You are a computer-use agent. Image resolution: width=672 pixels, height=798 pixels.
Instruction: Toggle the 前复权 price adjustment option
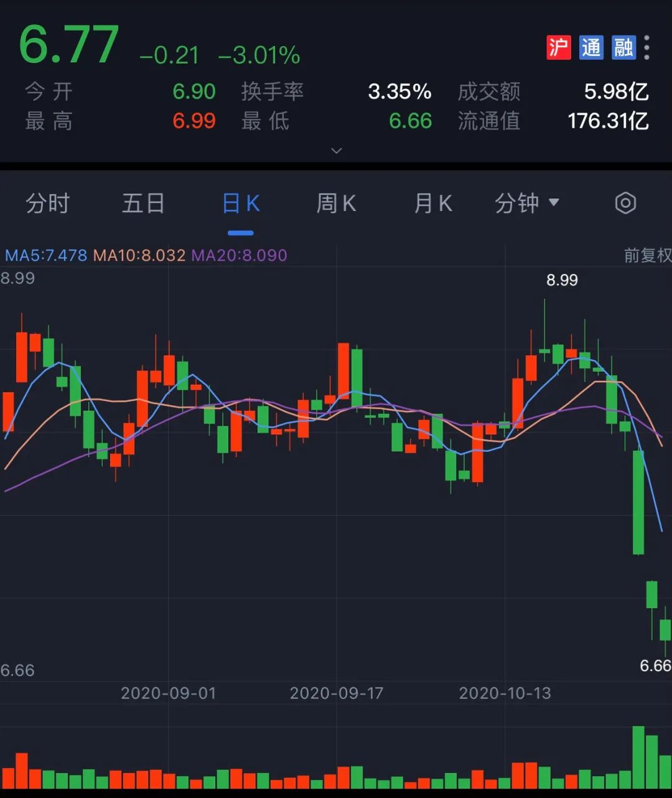pos(647,255)
